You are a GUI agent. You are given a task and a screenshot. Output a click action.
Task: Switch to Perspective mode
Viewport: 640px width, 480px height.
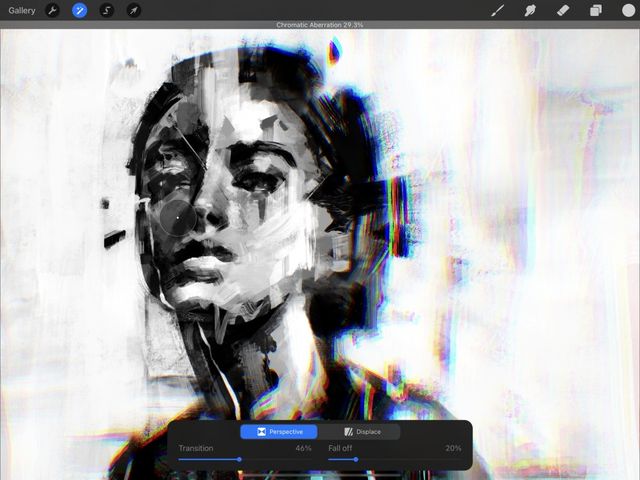pos(279,432)
